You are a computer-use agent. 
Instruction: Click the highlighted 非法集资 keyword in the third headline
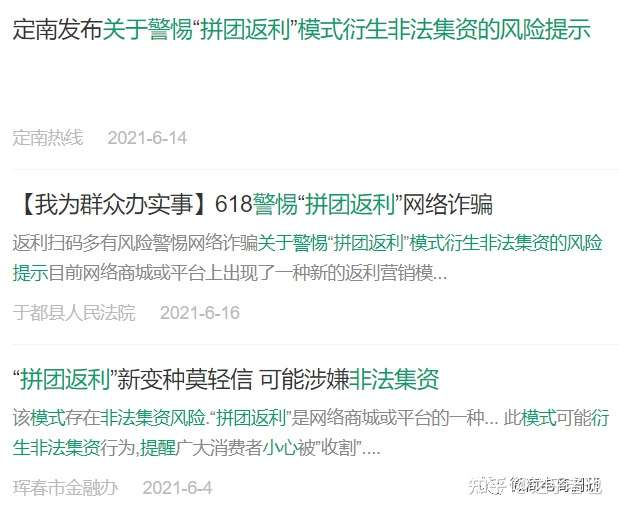coord(394,379)
